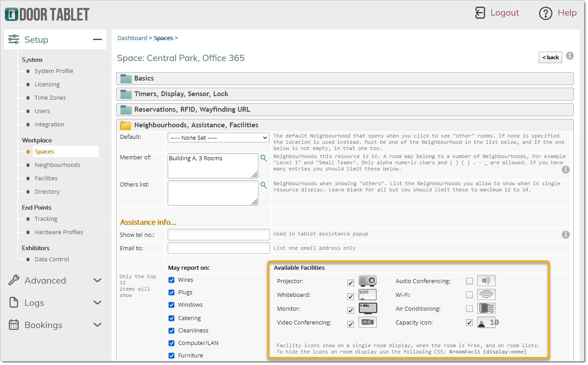Click the Setup sliders icon

pyautogui.click(x=14, y=40)
